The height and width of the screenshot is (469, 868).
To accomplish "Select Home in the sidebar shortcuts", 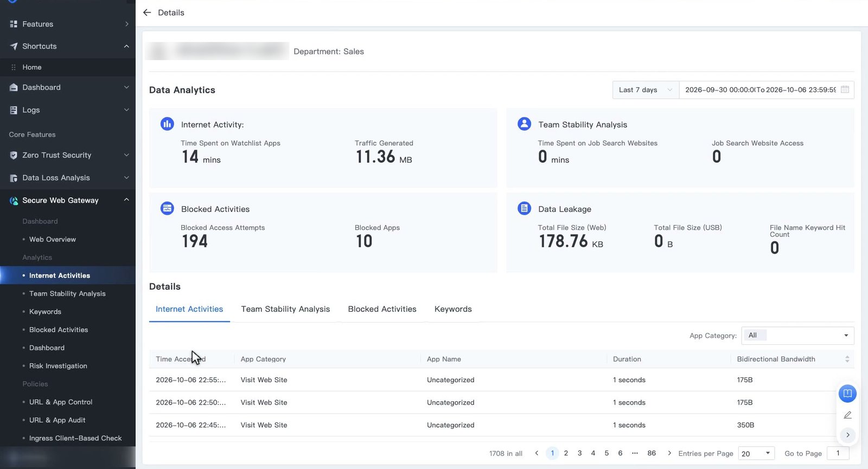I will [32, 67].
